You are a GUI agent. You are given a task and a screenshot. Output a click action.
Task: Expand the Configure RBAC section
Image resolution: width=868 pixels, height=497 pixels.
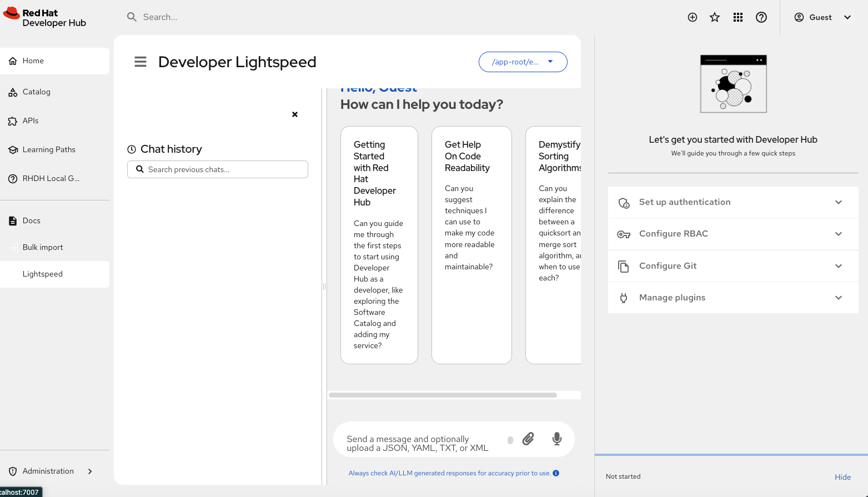733,234
